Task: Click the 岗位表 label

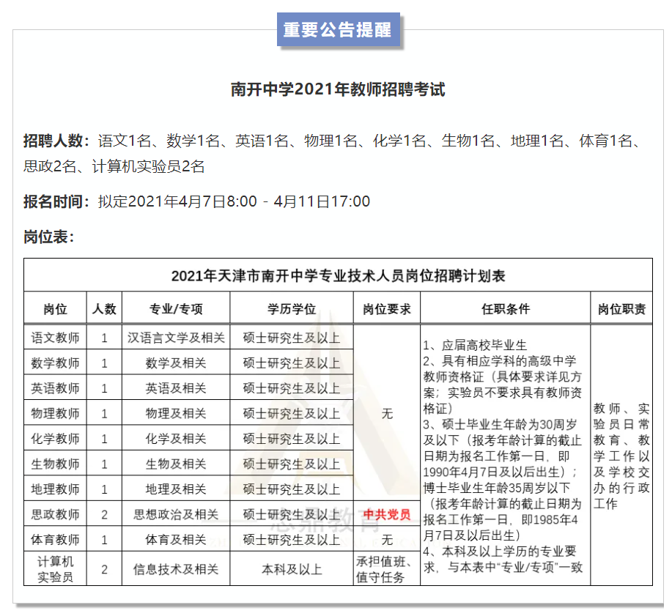Action: click(49, 237)
